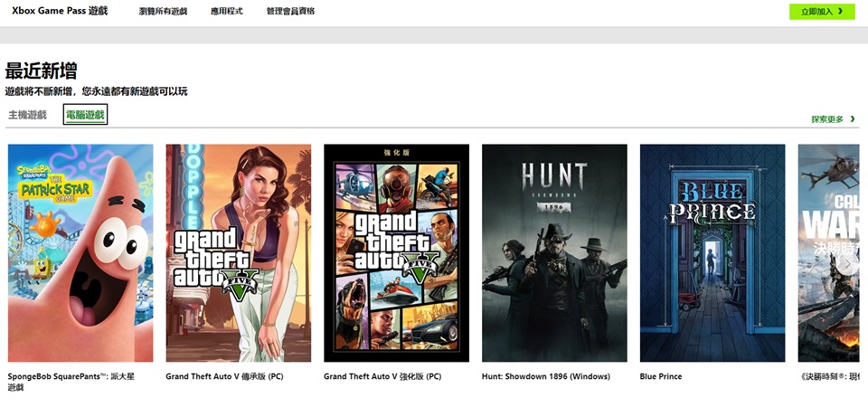Choose the Blue Prince game cover
The height and width of the screenshot is (407, 868).
click(712, 253)
